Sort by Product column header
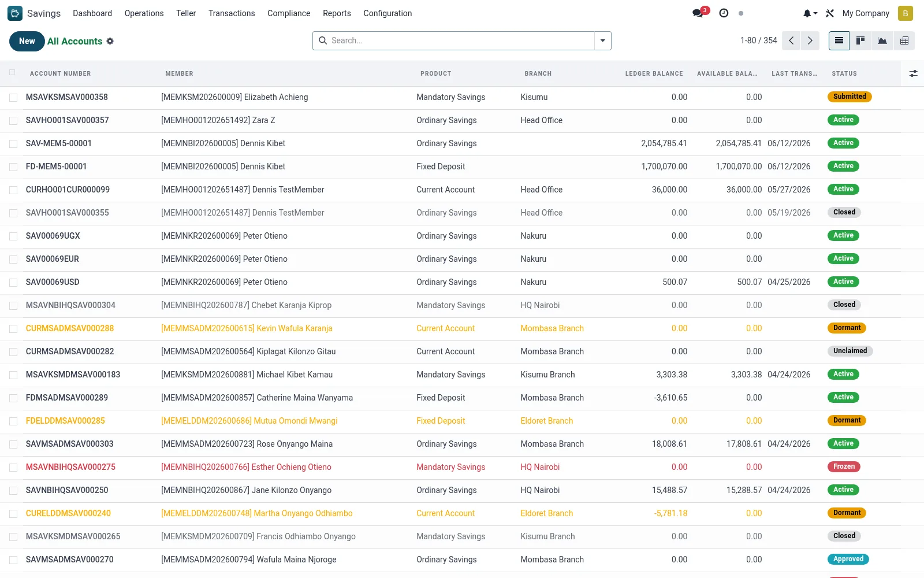The image size is (924, 578). click(x=435, y=73)
